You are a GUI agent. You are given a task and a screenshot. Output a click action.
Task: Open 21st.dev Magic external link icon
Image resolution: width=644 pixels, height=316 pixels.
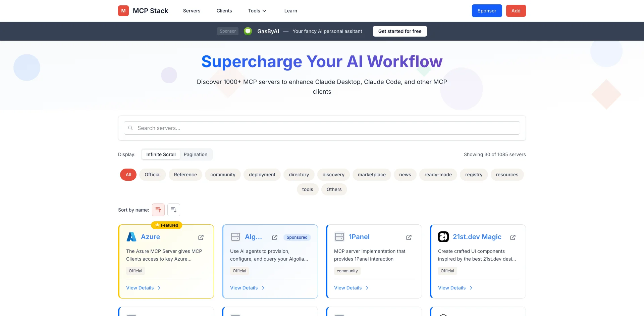pos(513,237)
